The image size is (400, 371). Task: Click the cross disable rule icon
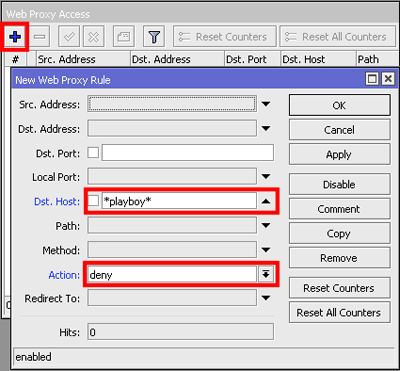click(x=94, y=37)
